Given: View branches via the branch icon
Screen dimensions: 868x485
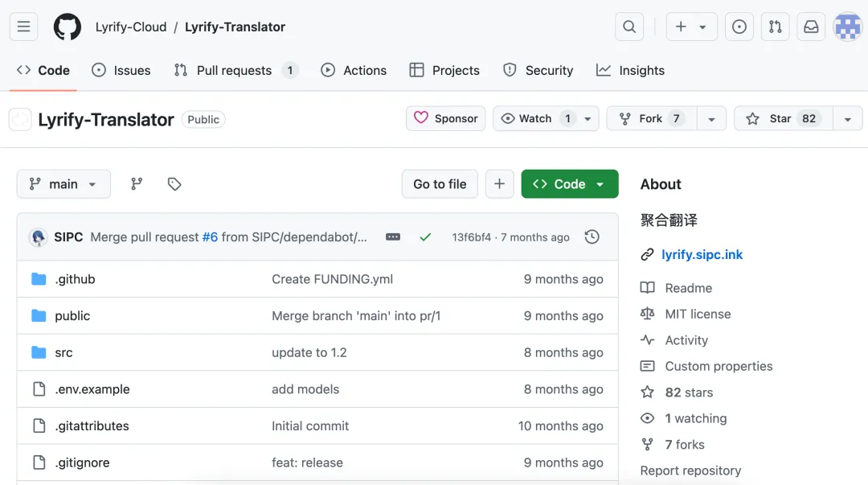Looking at the screenshot, I should 137,184.
